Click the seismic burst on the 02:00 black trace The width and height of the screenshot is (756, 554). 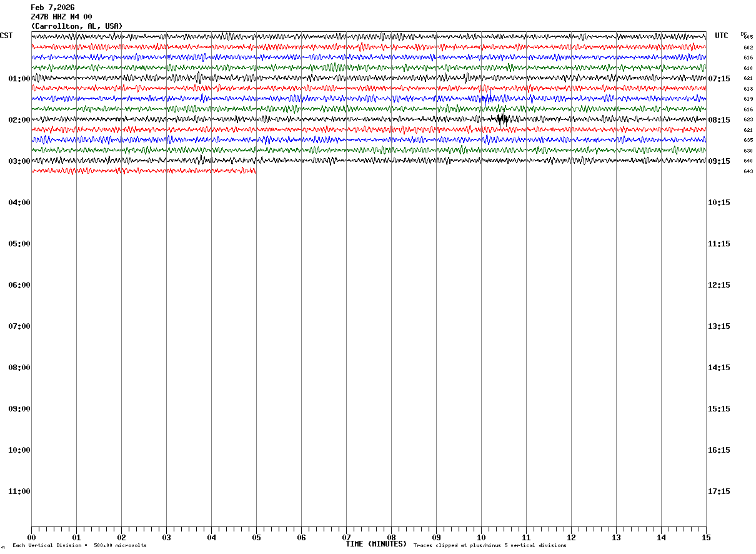click(502, 119)
